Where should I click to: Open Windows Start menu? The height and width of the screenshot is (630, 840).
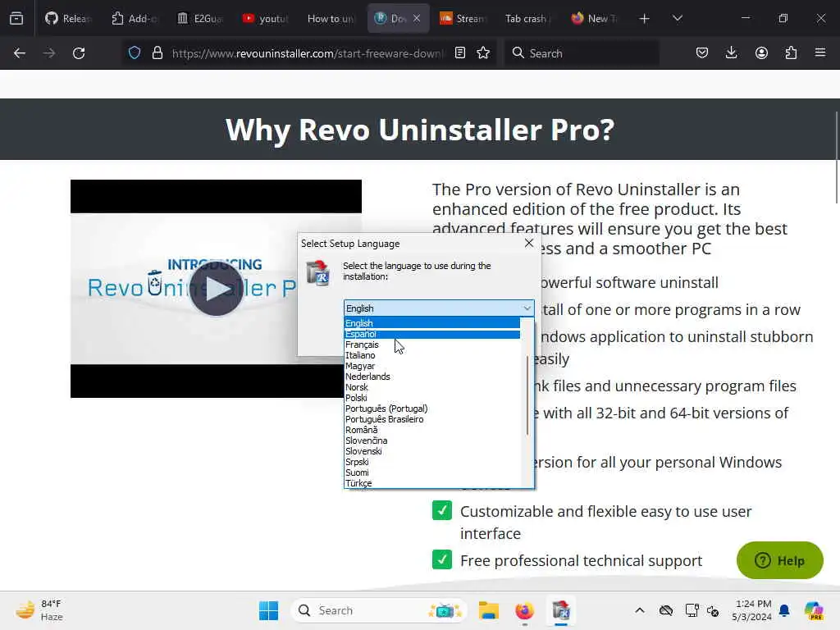tap(268, 610)
